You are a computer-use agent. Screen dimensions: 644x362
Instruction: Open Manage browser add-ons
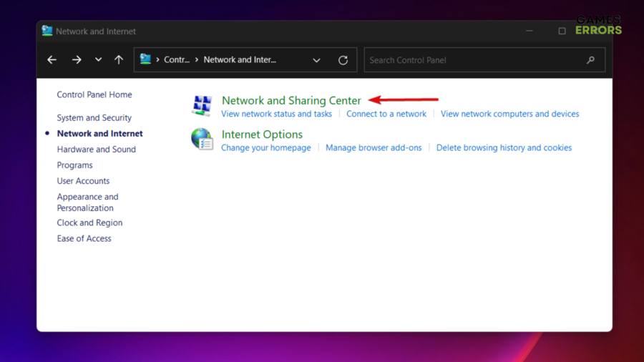coord(374,148)
